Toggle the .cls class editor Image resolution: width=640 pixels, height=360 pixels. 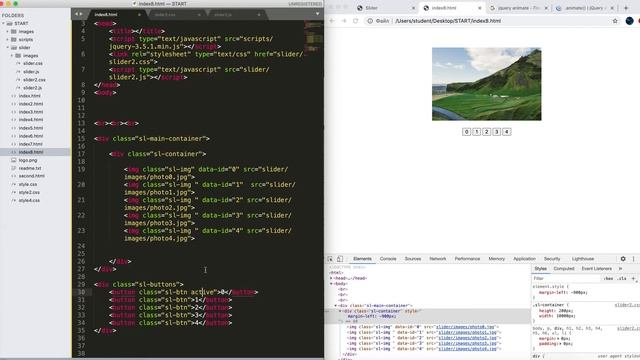(x=622, y=278)
